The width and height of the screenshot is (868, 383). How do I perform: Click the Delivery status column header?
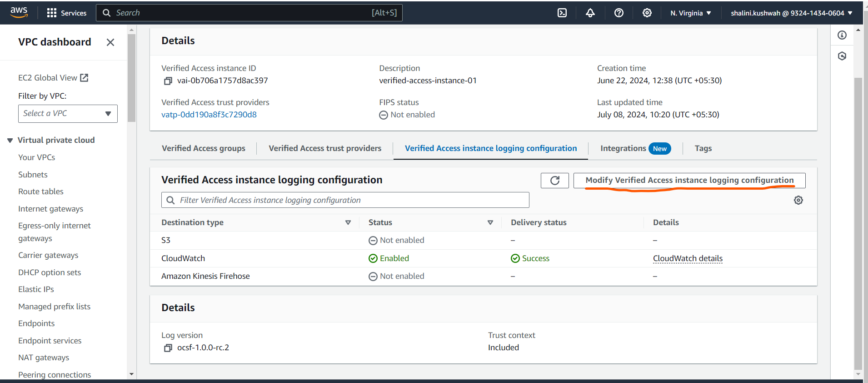[539, 222]
